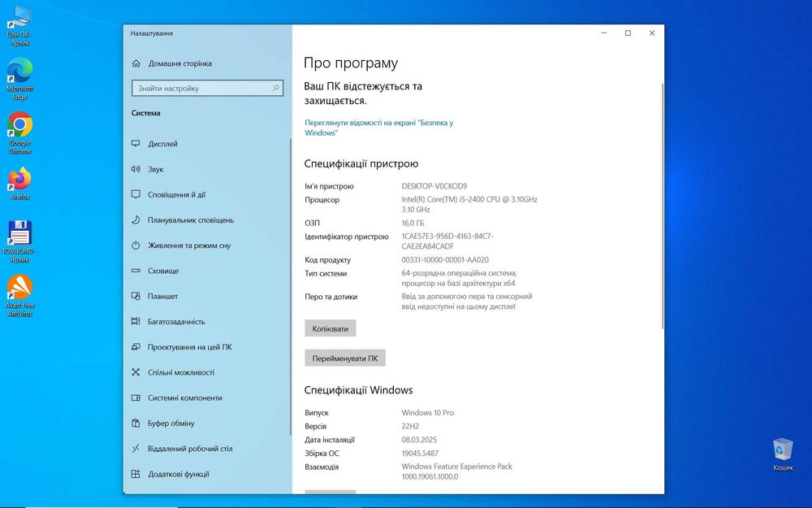Click the Планшет tablet icon
This screenshot has width=812, height=508.
click(136, 296)
